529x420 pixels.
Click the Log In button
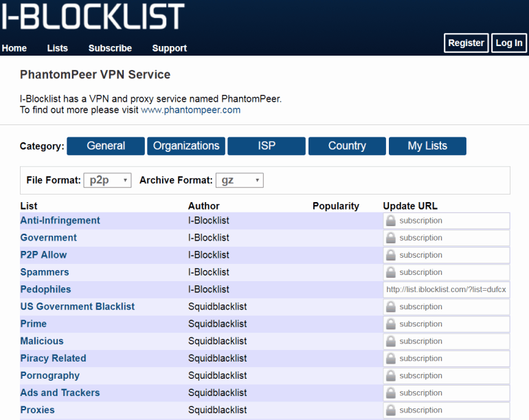pyautogui.click(x=509, y=43)
